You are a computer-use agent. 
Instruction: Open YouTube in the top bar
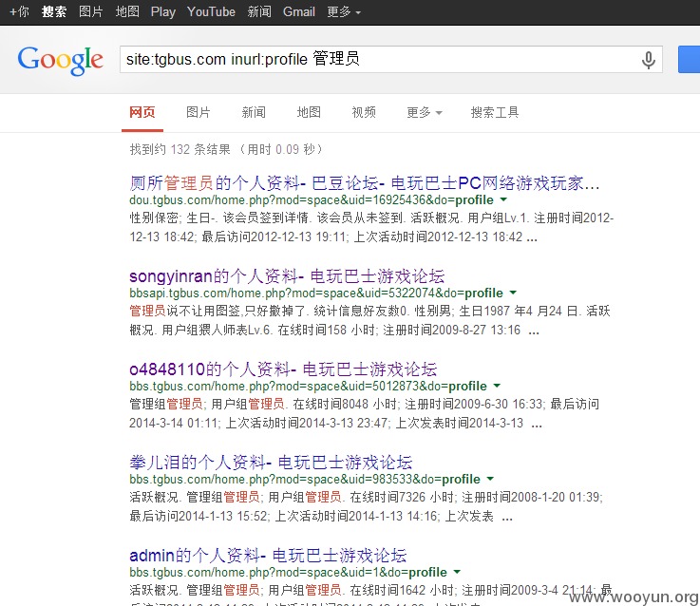(x=211, y=11)
